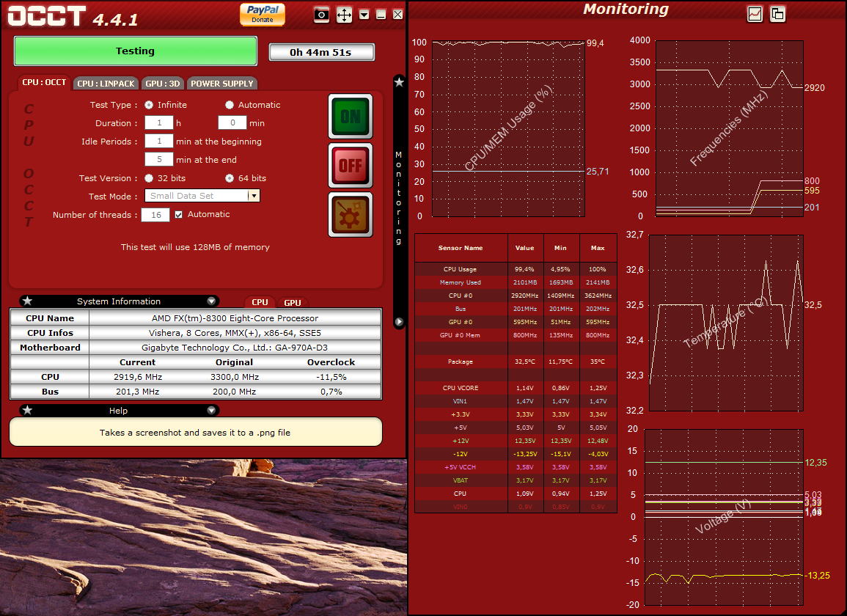Select the 64 bits test version

click(230, 177)
